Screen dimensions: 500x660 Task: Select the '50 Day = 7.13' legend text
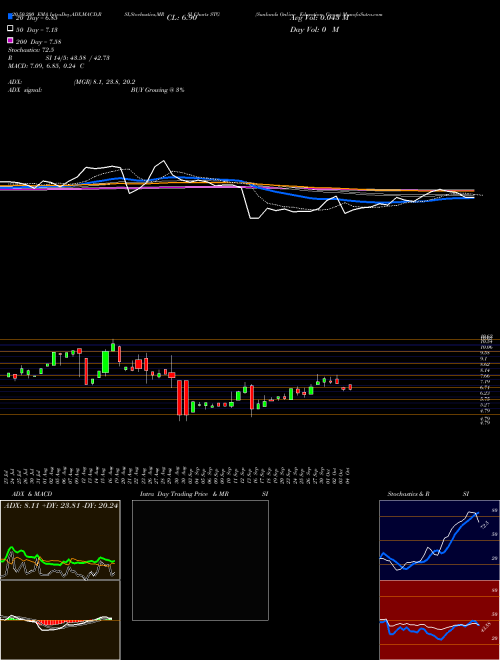pyautogui.click(x=37, y=30)
